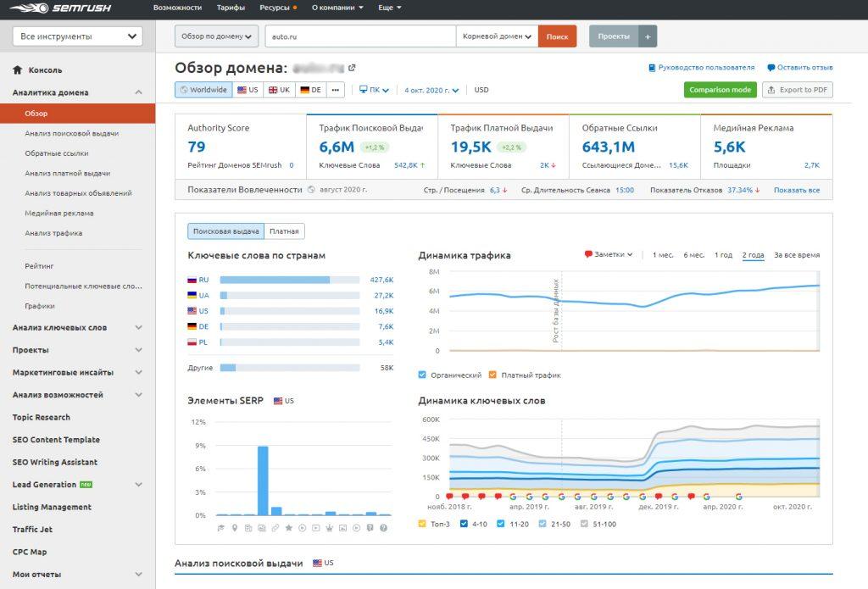Select the UK database tab
Image resolution: width=868 pixels, height=589 pixels.
[x=280, y=90]
